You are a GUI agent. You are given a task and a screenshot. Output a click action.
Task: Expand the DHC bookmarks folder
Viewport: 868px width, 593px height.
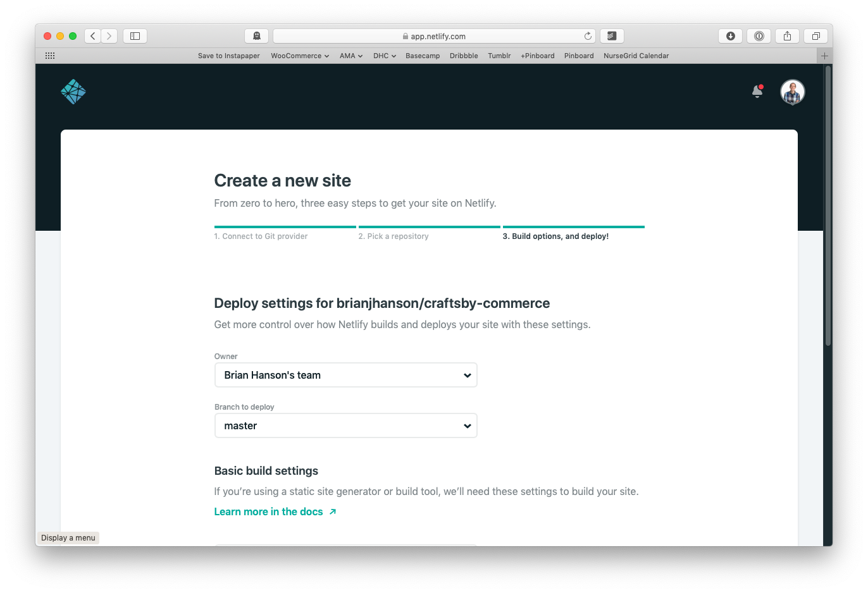point(385,56)
